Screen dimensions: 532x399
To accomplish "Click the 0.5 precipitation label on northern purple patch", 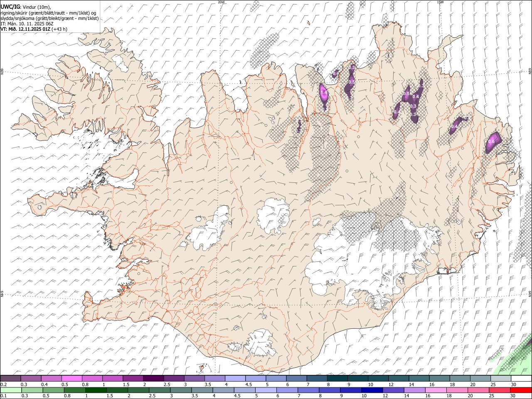I will pos(352,82).
